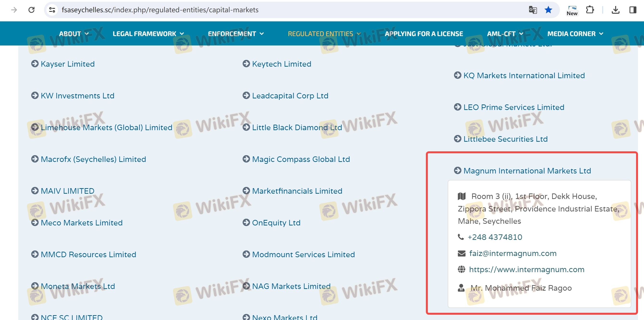Reload the page with the refresh icon
Image resolution: width=644 pixels, height=320 pixels.
pos(31,10)
